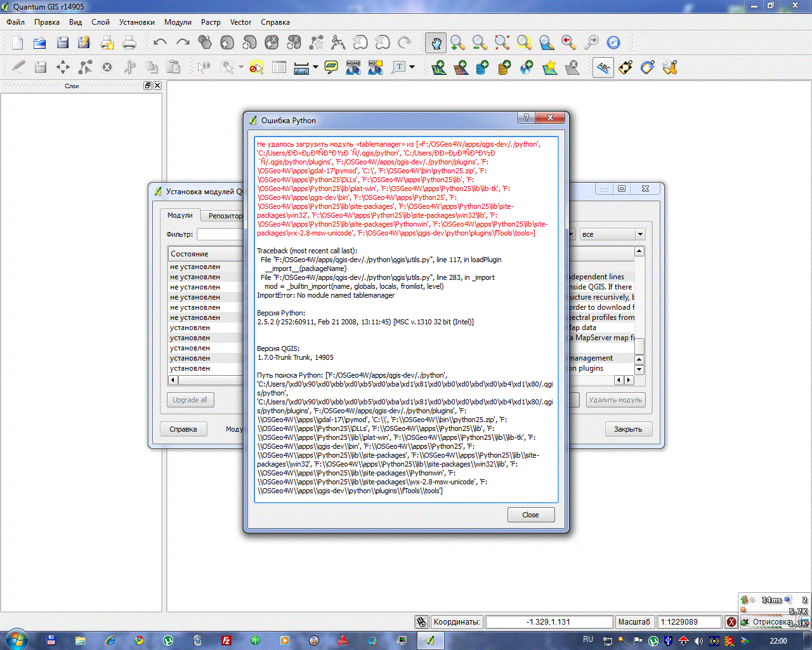812x650 pixels.
Task: Click the Масштаб scale input field
Action: (x=688, y=622)
